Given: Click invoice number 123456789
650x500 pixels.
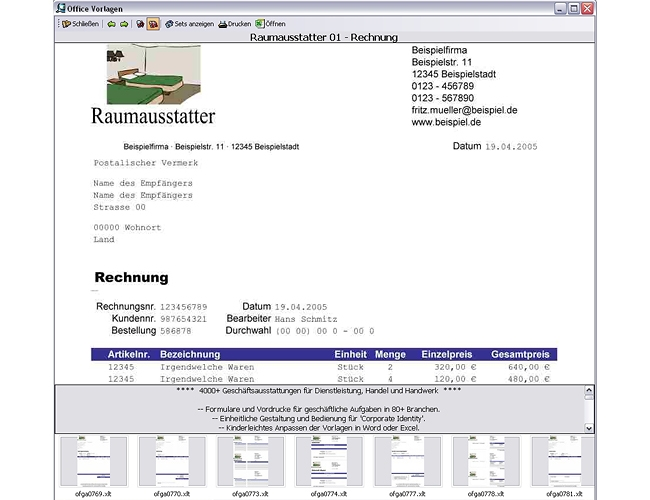Looking at the screenshot, I should pyautogui.click(x=184, y=307).
